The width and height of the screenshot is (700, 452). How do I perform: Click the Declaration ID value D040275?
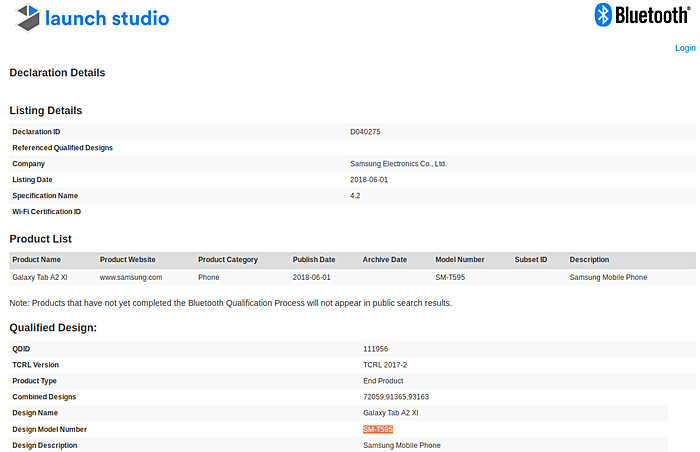click(x=365, y=132)
